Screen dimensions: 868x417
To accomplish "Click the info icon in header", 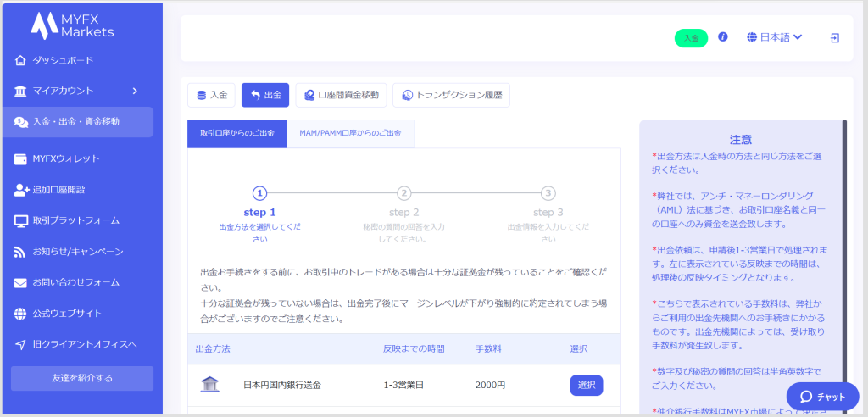I will 723,37.
